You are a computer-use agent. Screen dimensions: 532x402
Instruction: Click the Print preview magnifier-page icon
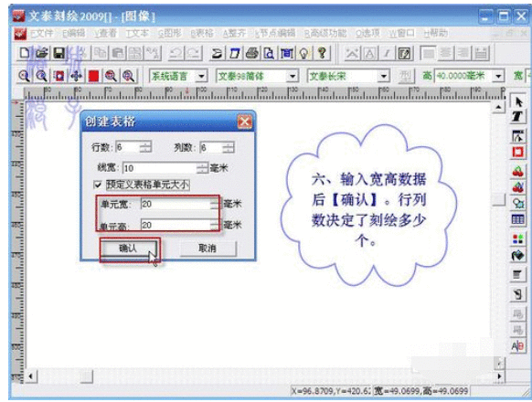(269, 53)
